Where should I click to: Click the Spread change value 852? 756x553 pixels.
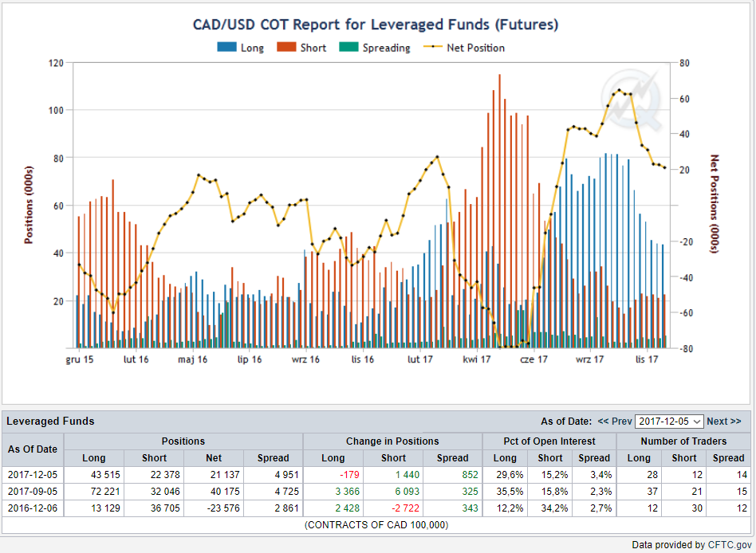coord(470,475)
